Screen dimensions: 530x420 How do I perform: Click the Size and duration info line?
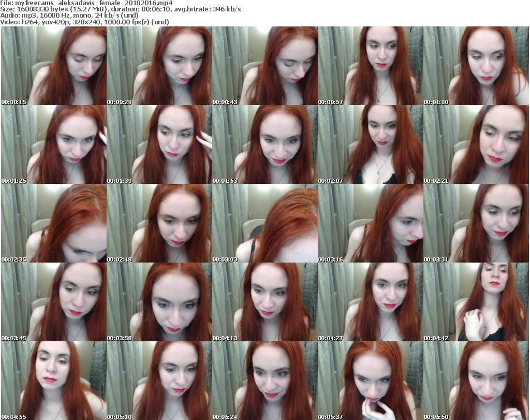pyautogui.click(x=120, y=9)
